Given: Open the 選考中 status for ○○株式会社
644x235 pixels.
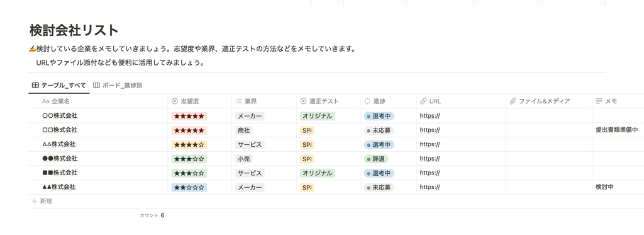Looking at the screenshot, I should click(379, 116).
